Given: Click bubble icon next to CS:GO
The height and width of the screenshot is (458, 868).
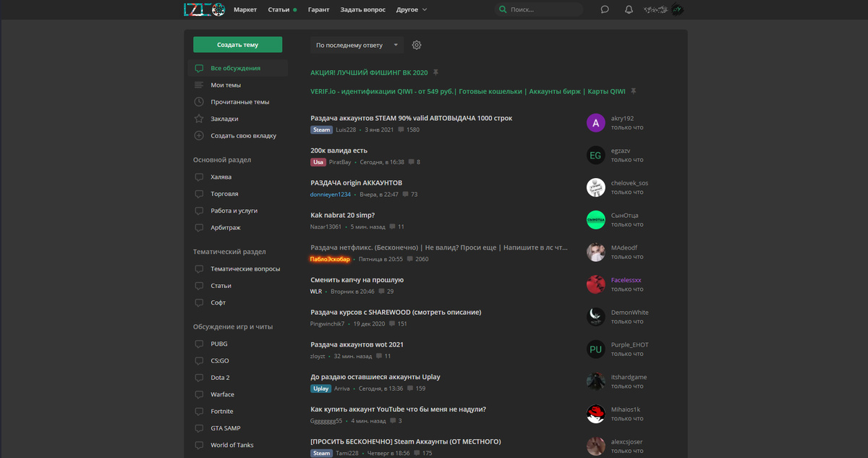Looking at the screenshot, I should pyautogui.click(x=199, y=361).
